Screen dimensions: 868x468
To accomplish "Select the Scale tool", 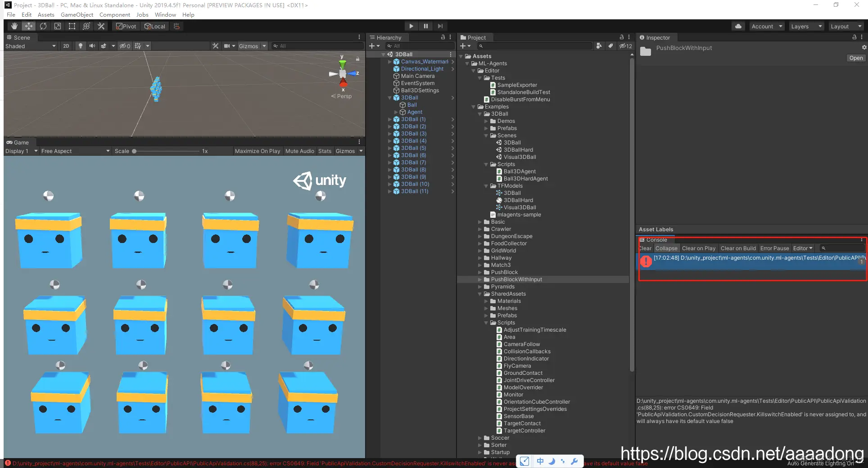I will pos(58,26).
